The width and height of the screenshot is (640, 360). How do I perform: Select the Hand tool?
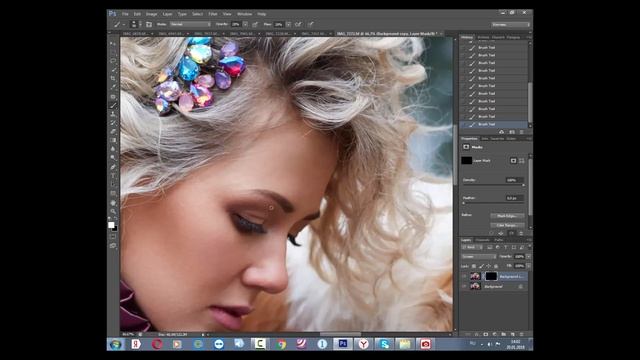(113, 202)
